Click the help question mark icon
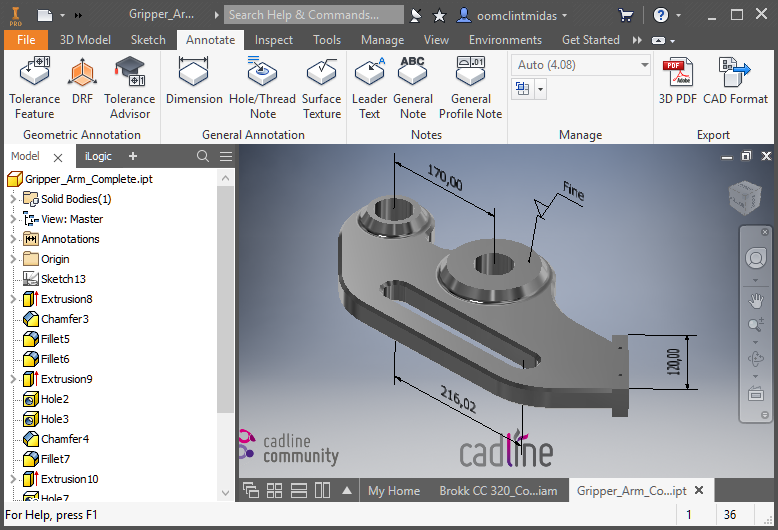Viewport: 778px width, 530px height. [660, 15]
